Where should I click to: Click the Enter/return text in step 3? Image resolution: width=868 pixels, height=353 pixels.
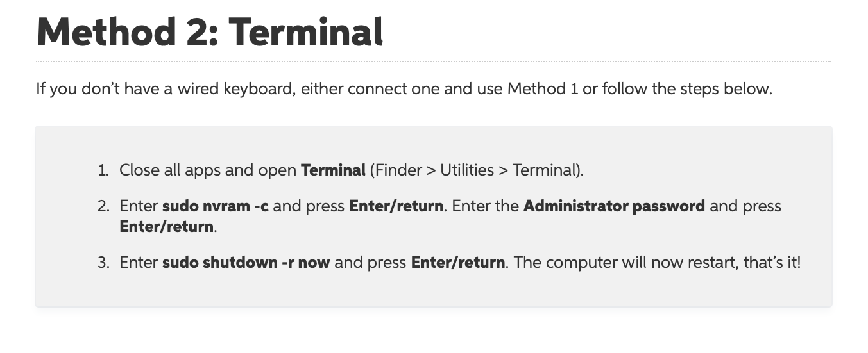[458, 263]
